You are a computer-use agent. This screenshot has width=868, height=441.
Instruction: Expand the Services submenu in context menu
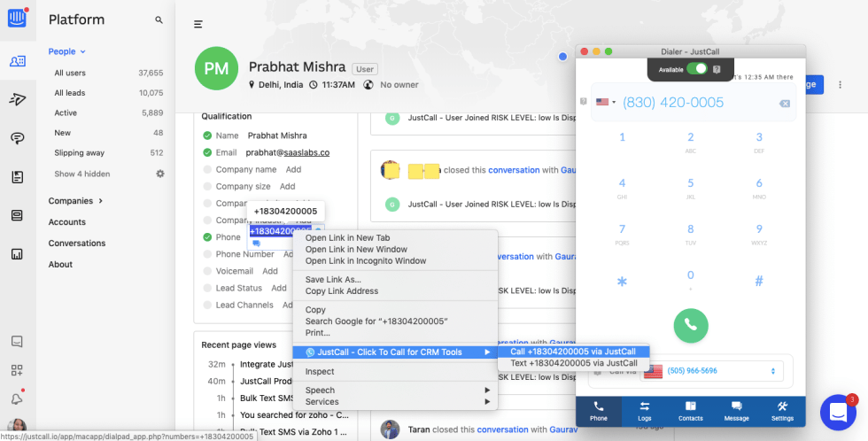point(395,402)
